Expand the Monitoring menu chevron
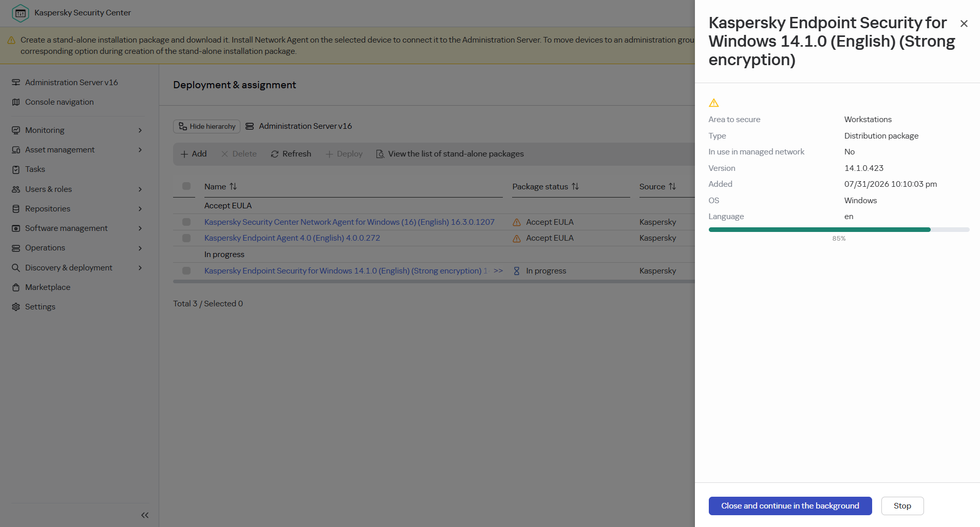The height and width of the screenshot is (527, 980). [140, 130]
